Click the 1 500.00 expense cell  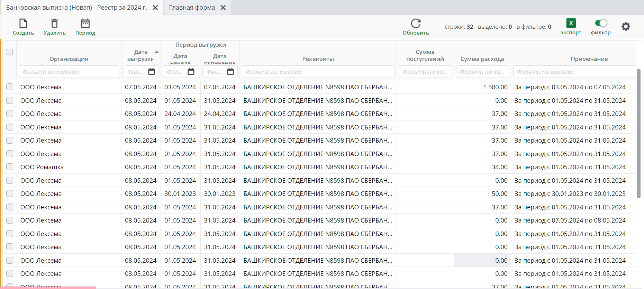click(x=495, y=87)
